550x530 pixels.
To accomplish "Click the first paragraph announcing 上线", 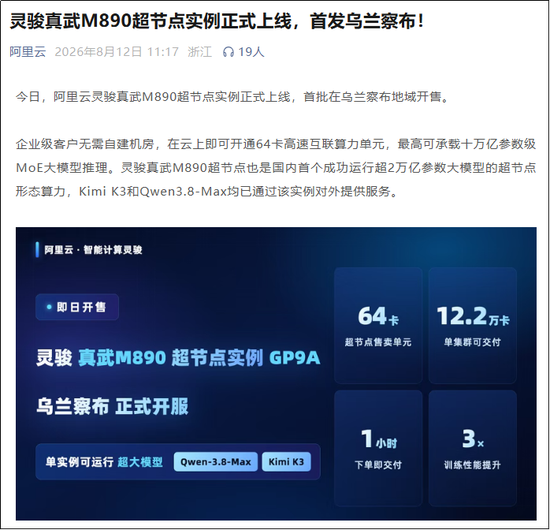I will tap(232, 96).
